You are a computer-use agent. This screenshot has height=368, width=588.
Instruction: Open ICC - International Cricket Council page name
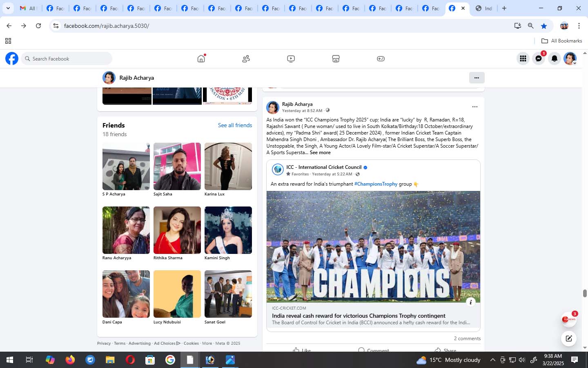point(324,167)
